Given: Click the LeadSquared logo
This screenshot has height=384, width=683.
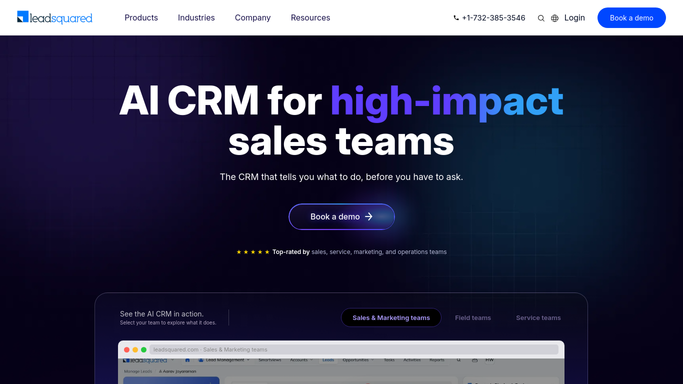Looking at the screenshot, I should [54, 17].
